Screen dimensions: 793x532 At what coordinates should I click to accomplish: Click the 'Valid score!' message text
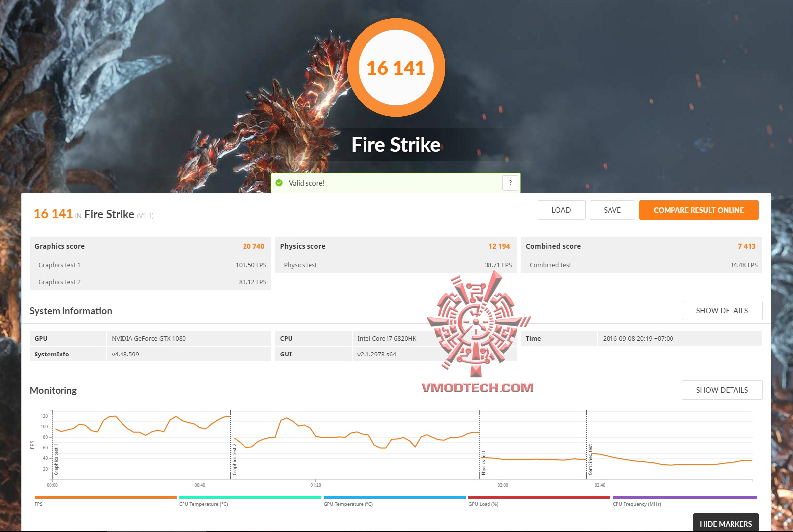[306, 183]
